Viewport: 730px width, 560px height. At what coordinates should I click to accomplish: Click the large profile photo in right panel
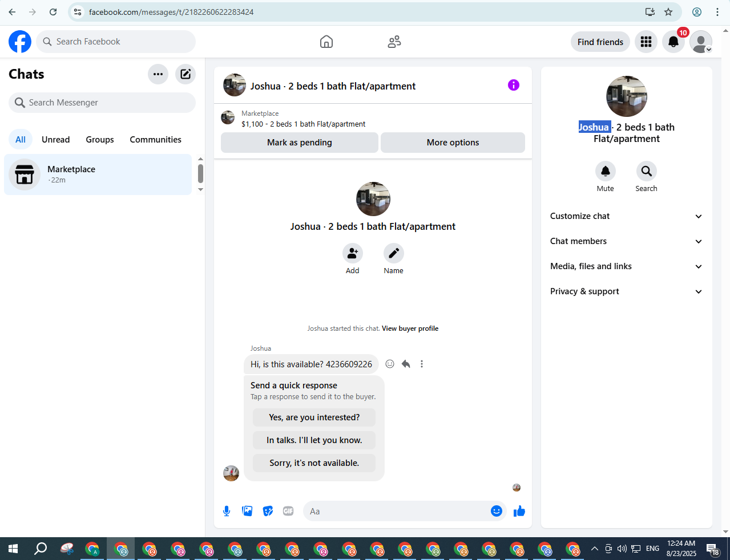[x=627, y=96]
